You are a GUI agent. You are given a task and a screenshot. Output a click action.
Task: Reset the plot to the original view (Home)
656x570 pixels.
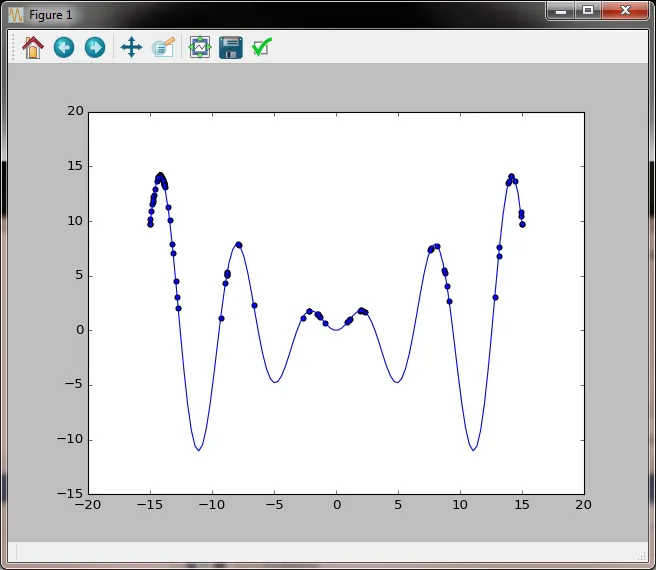click(x=33, y=47)
